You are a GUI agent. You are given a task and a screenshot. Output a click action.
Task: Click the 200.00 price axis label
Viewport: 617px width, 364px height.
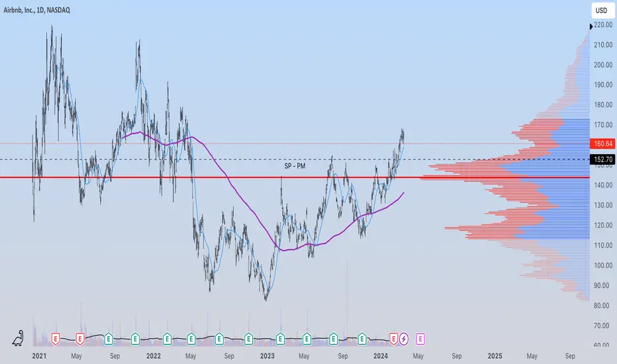603,65
